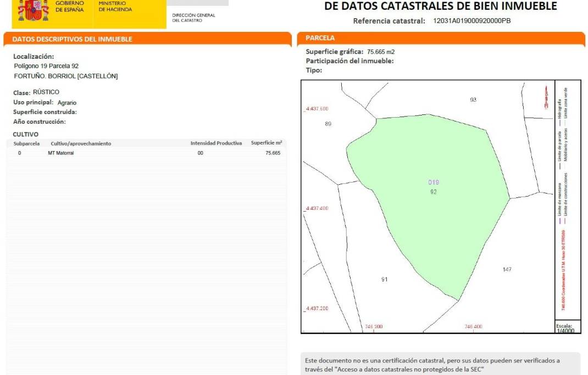Image resolution: width=588 pixels, height=375 pixels.
Task: Select the cadastral reference 12031A019000920000PB
Action: [471, 21]
